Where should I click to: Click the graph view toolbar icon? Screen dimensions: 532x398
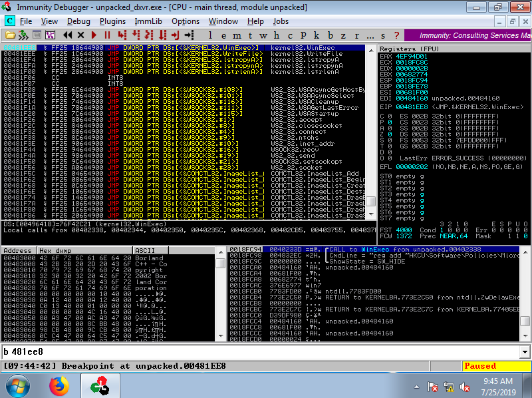click(50, 35)
